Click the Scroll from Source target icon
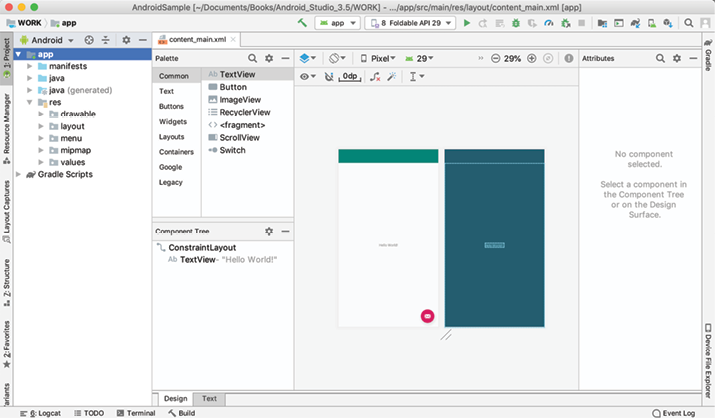The image size is (715, 418). click(x=89, y=40)
